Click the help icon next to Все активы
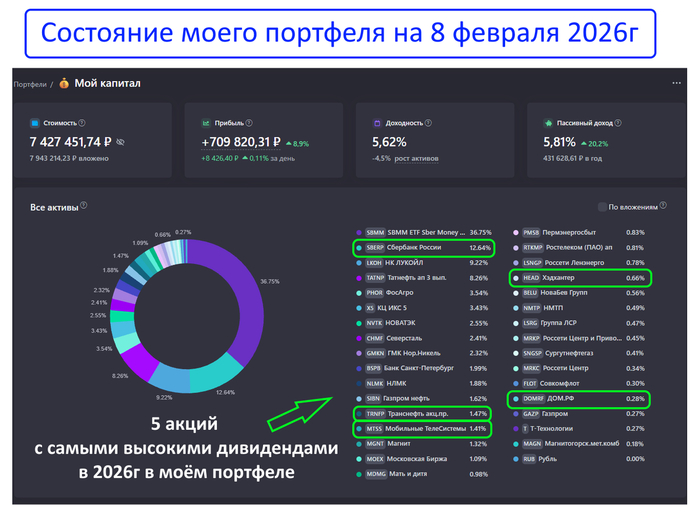The width and height of the screenshot is (700, 515). pyautogui.click(x=84, y=206)
